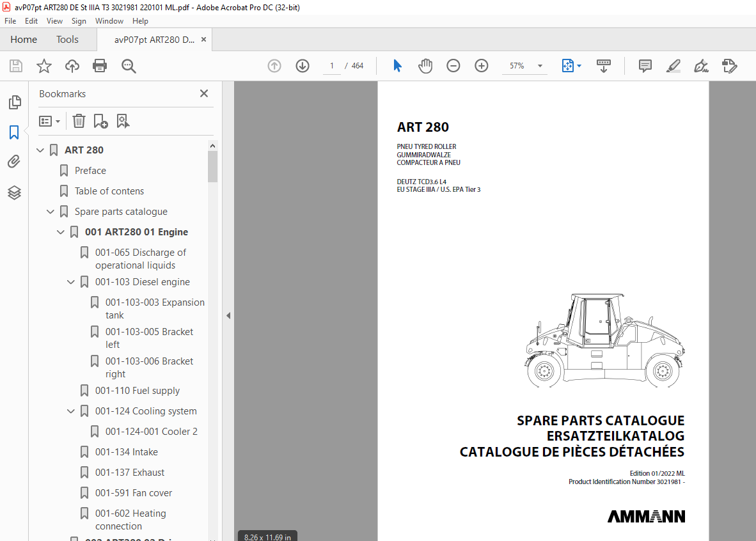Click the Save file icon
This screenshot has height=541, width=756.
(x=16, y=66)
